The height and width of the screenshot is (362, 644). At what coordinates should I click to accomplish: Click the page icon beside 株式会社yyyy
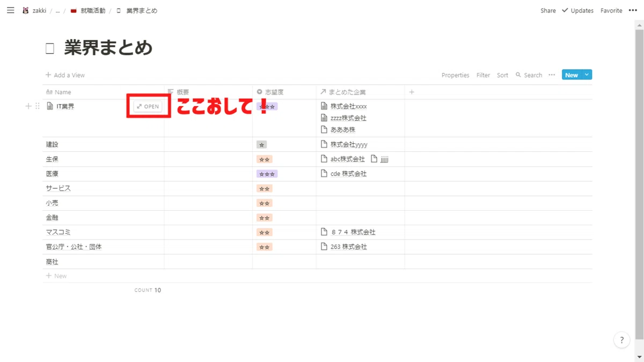click(x=324, y=144)
